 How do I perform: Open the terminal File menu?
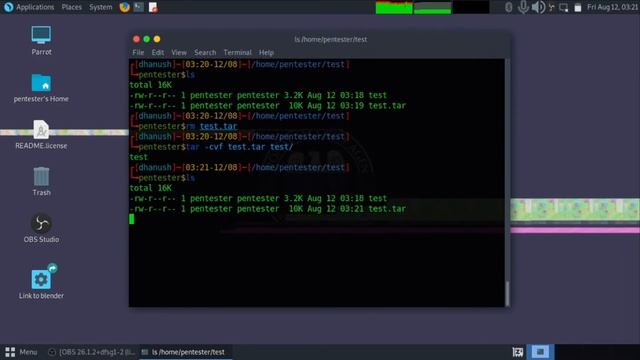point(138,52)
